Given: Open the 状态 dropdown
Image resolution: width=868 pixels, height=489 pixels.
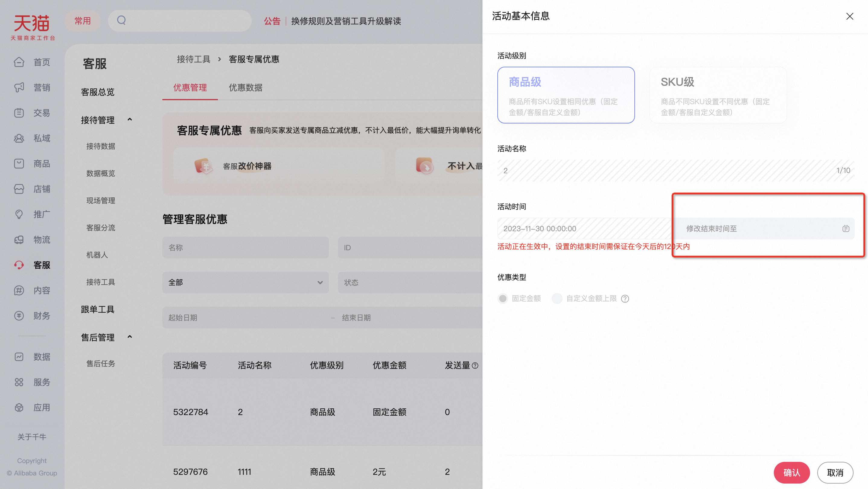Looking at the screenshot, I should pos(410,283).
